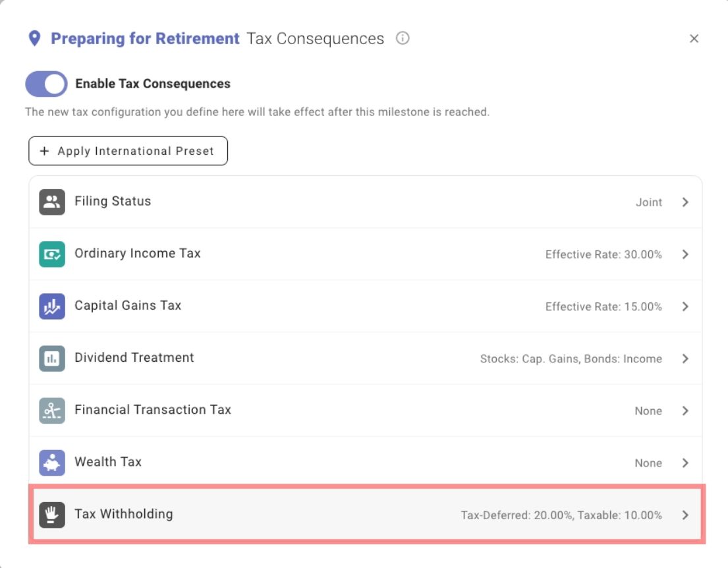Expand the Ordinary Income Tax chevron
Screen dimensions: 728x568
685,254
